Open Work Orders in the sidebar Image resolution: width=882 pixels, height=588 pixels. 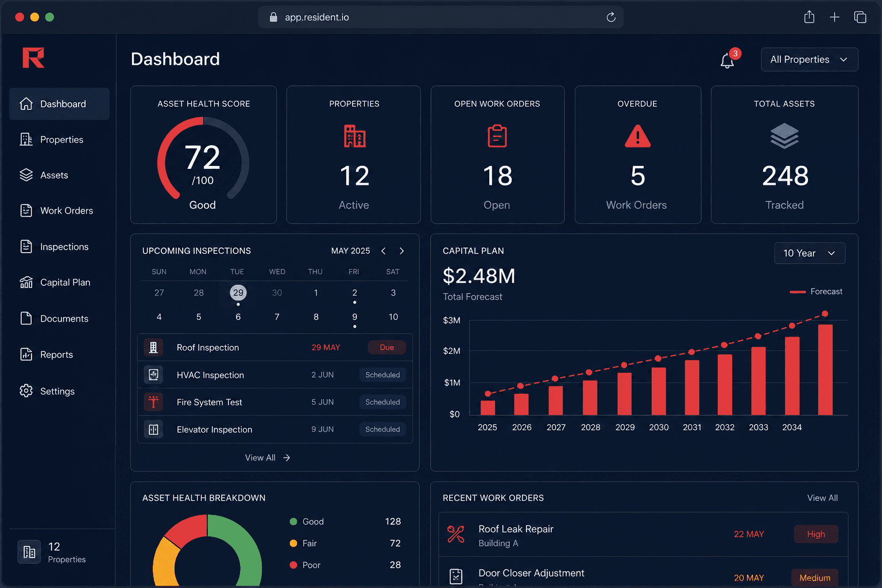coord(59,211)
